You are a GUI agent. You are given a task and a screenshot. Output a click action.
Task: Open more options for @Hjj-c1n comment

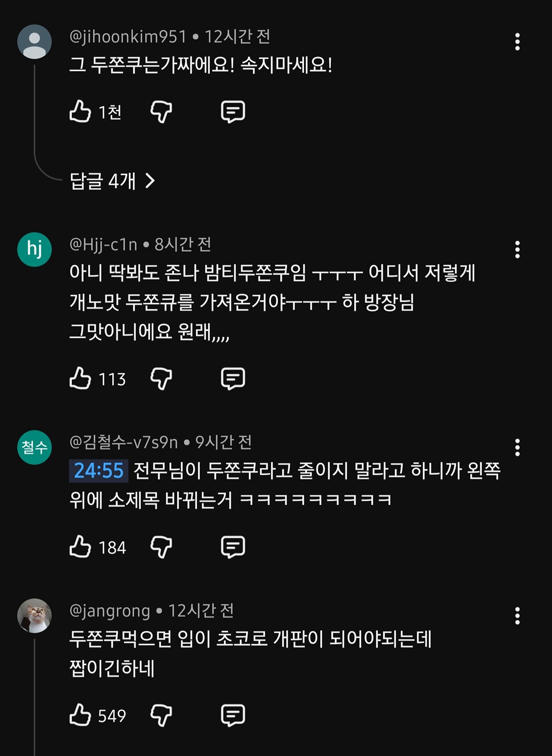(x=517, y=249)
